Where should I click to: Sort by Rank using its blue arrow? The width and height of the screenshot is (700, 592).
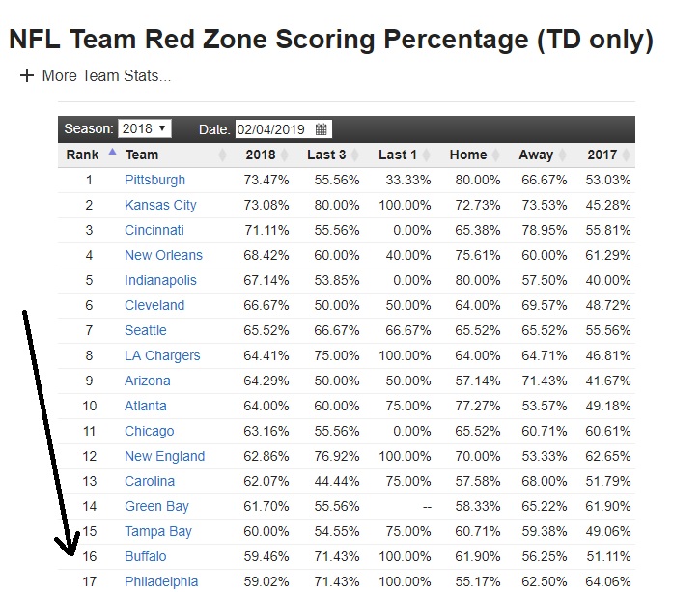coord(113,152)
